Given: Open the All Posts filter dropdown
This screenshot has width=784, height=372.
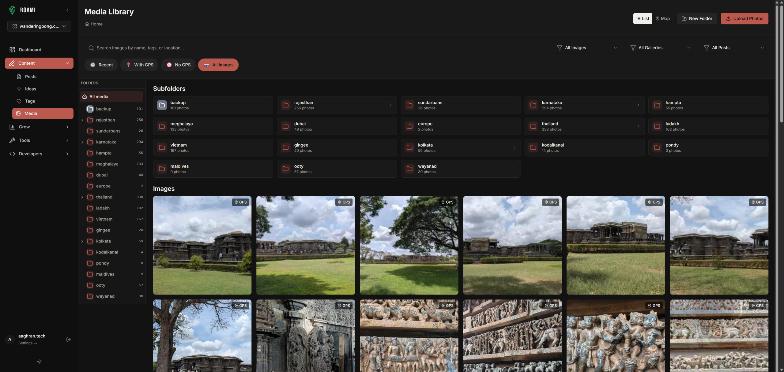Looking at the screenshot, I should [734, 48].
